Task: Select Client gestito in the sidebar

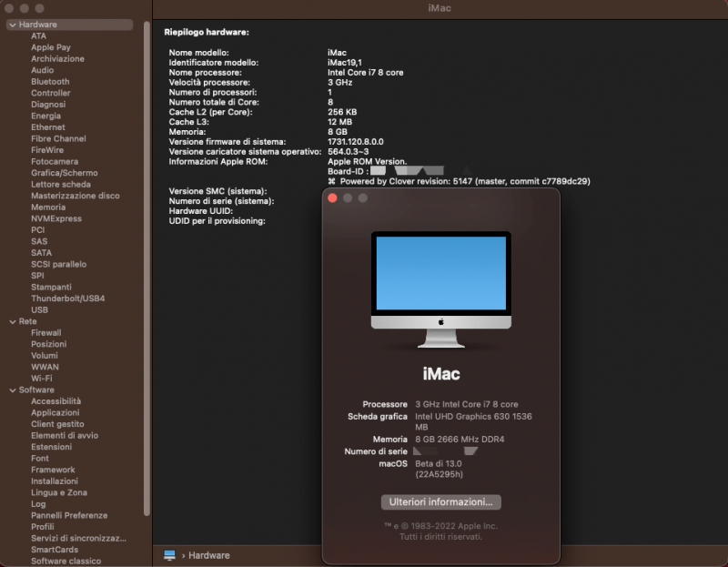Action: click(57, 424)
